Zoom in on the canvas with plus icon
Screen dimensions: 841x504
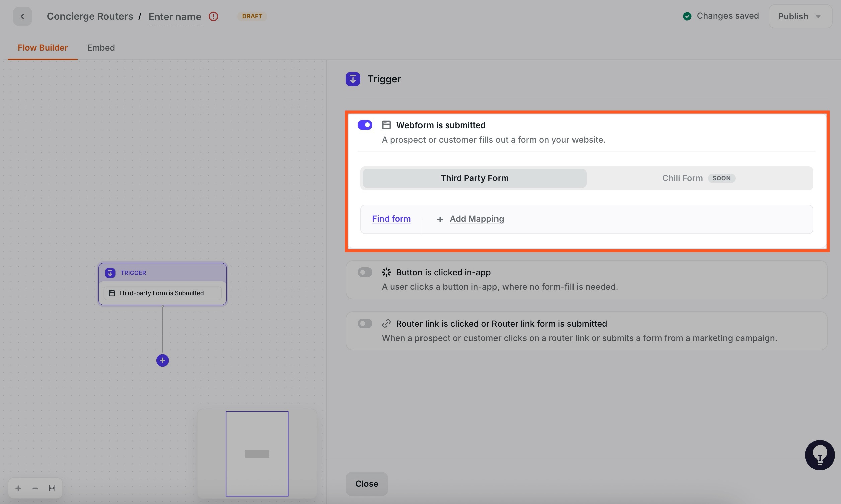18,488
